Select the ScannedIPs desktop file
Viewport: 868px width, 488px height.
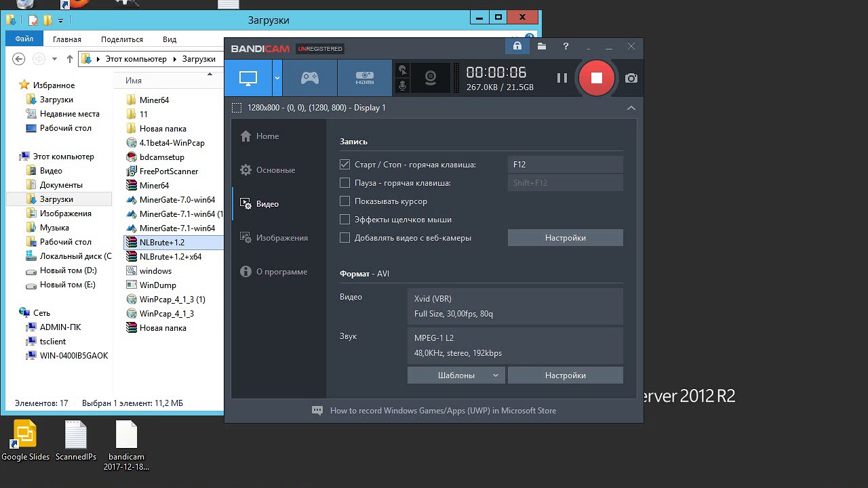pos(76,441)
